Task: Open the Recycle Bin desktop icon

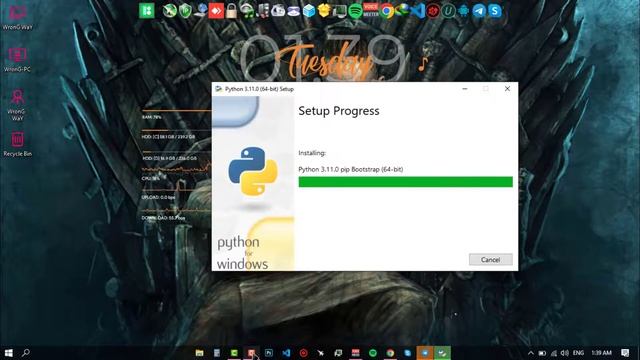Action: click(x=17, y=144)
